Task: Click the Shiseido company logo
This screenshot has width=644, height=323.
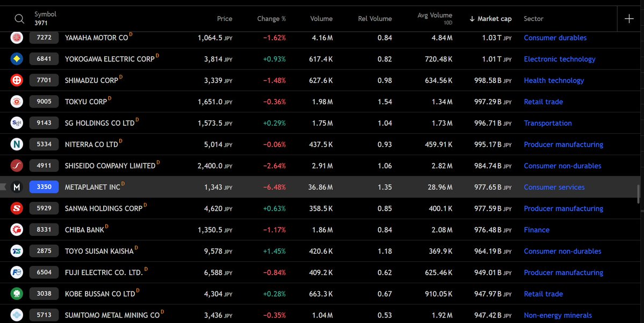Action: pos(17,166)
